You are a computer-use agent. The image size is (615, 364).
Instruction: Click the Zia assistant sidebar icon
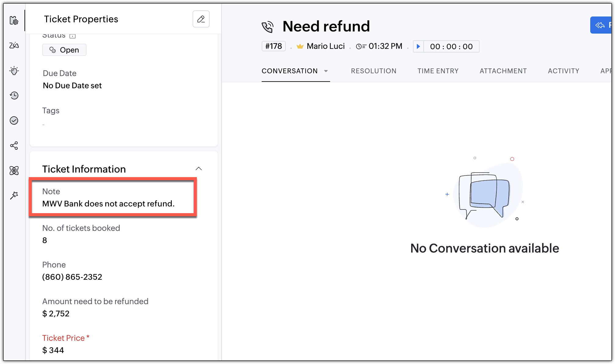14,45
